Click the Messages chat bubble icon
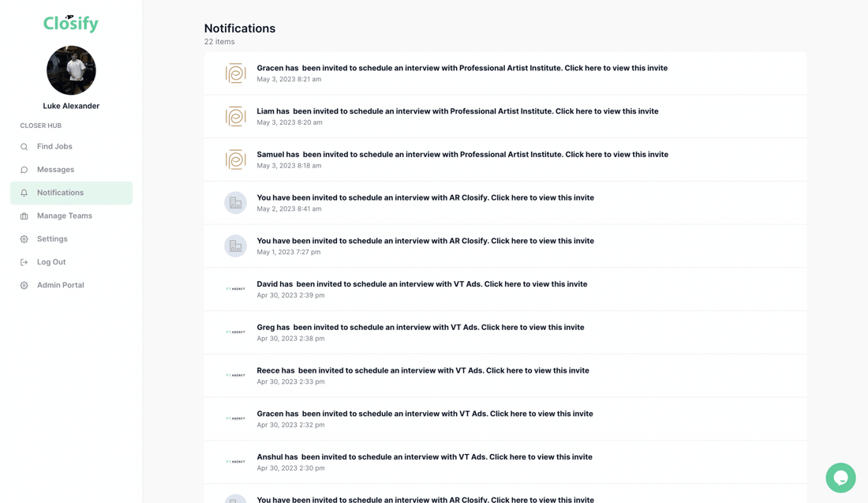The image size is (868, 503). click(24, 170)
